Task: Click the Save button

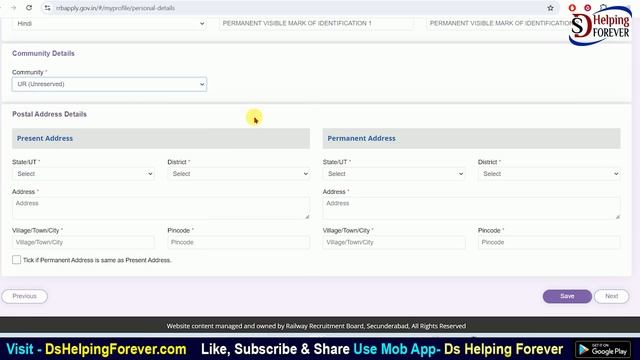Action: pos(567,296)
